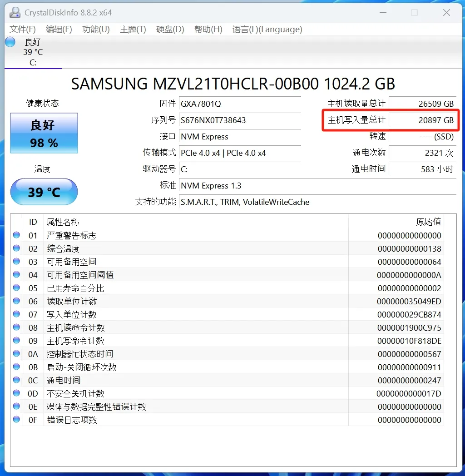
Task: Click raw value 00000000000247
Action: tap(409, 381)
